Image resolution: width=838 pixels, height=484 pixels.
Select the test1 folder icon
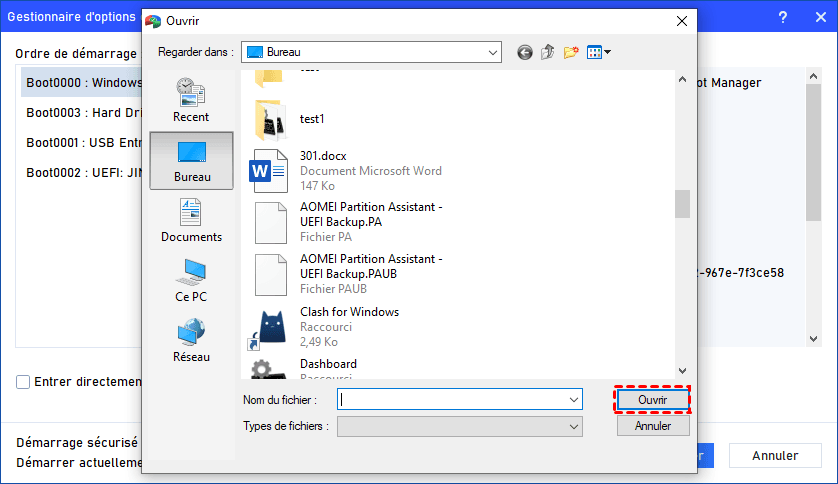pos(270,119)
